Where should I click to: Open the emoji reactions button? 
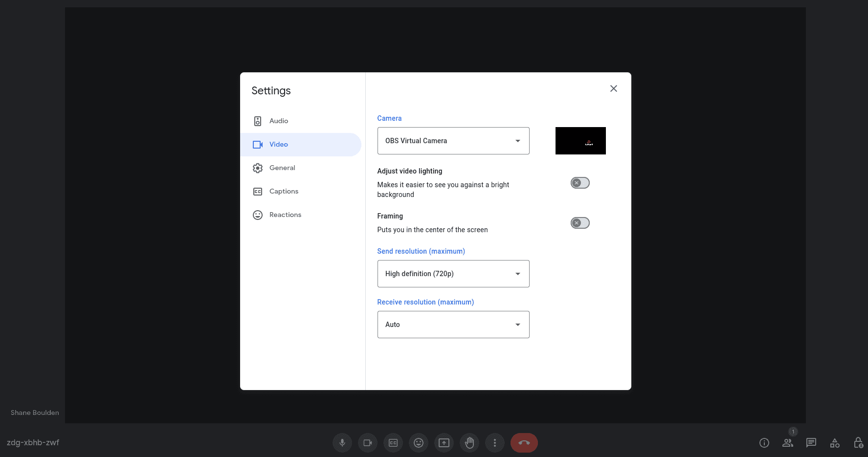point(419,443)
